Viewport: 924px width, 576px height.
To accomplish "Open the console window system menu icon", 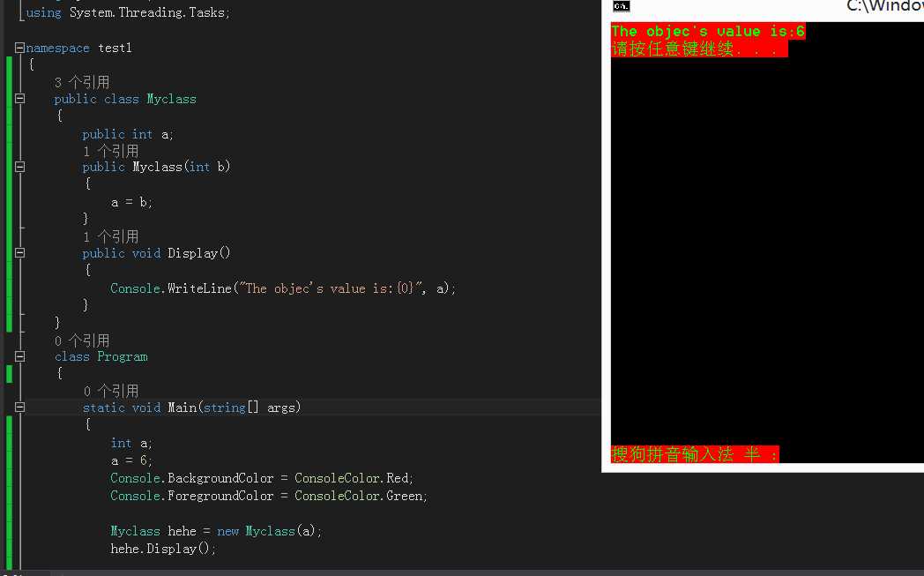I will coord(621,6).
